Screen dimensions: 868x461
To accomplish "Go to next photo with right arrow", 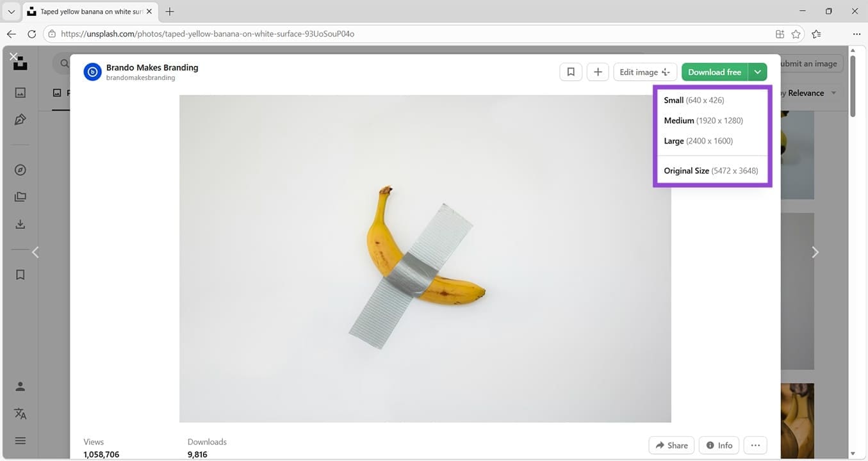I will (x=815, y=252).
